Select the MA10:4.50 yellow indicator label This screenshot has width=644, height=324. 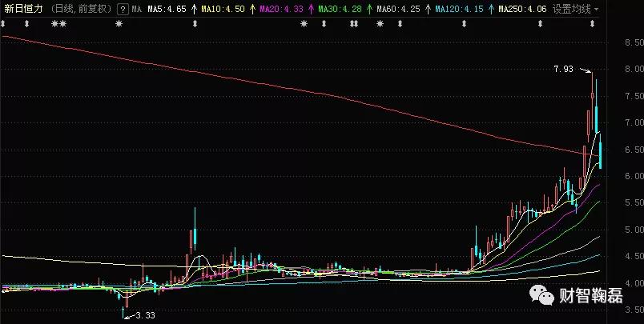[223, 9]
